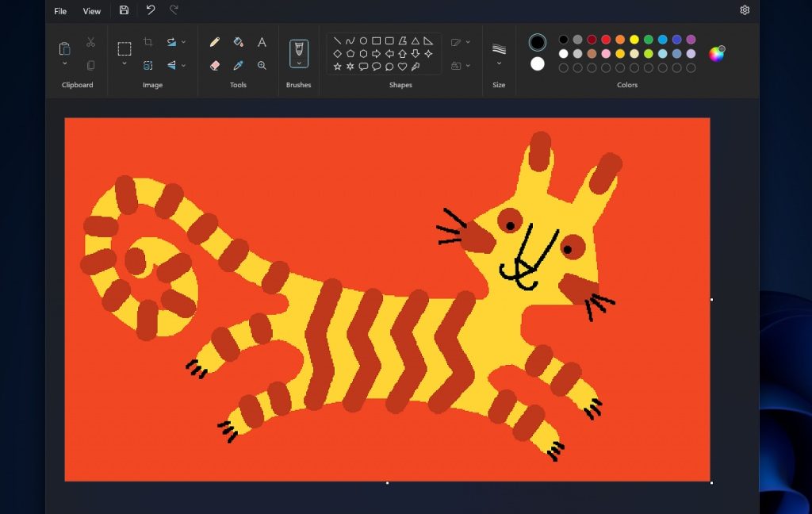Open Edit colors color wheel

(716, 54)
